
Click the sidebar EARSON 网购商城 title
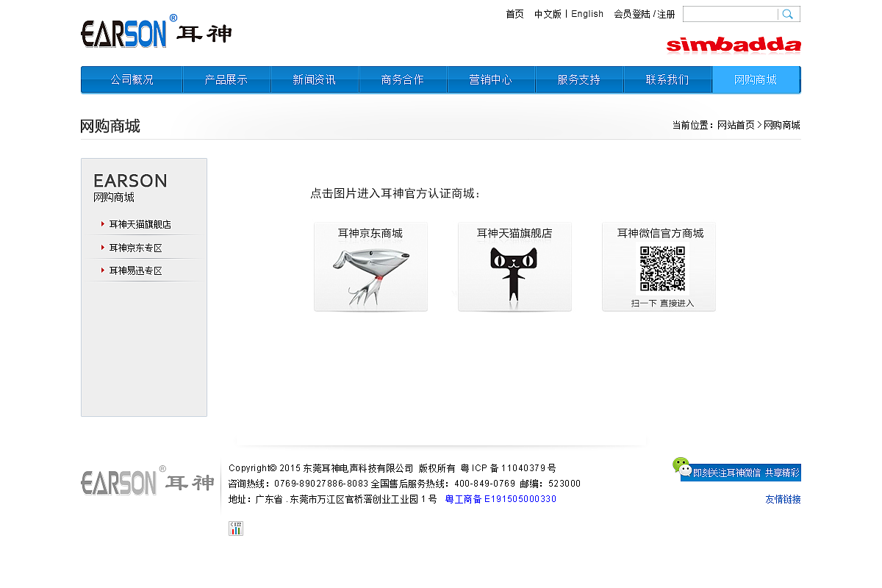point(130,188)
